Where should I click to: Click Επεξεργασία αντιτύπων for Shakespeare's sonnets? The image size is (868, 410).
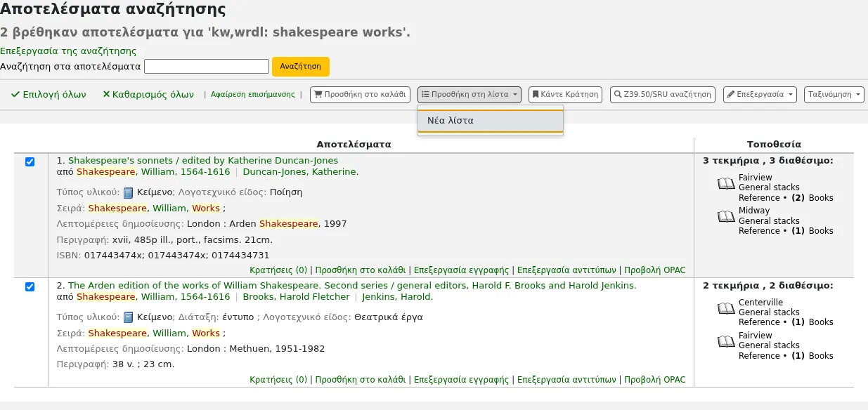pyautogui.click(x=566, y=270)
